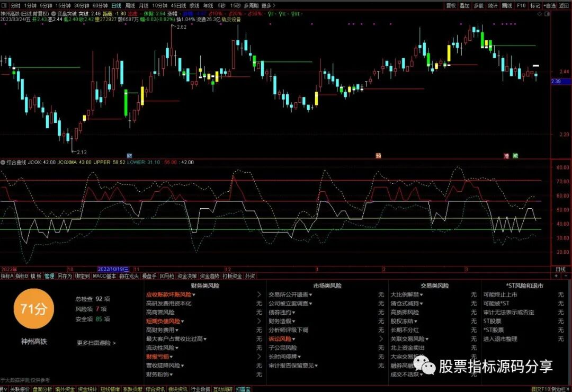Open 更多扫雷避险 link
This screenshot has height=392, width=572.
pyautogui.click(x=96, y=343)
